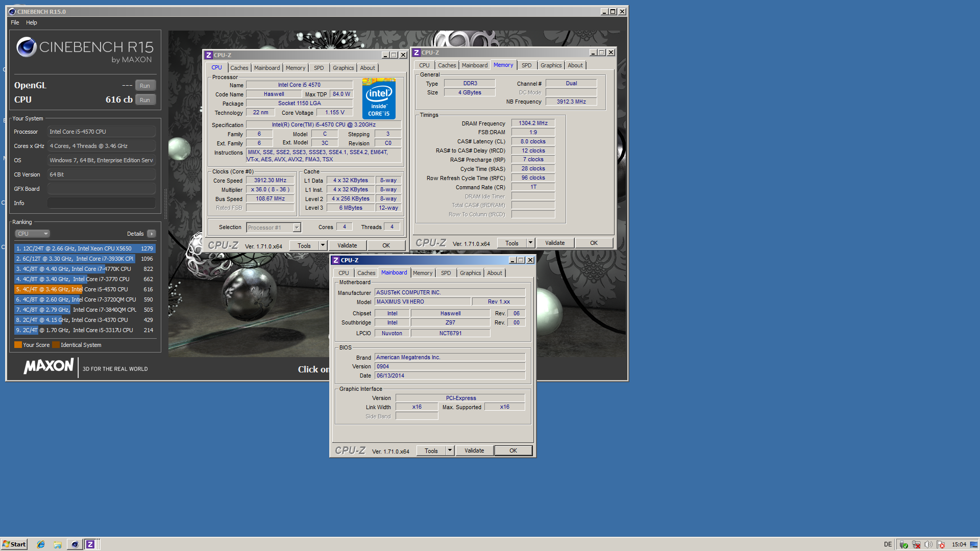Switch to Cinebench via its taskbar button
Screen dimensions: 980x551
coord(75,544)
